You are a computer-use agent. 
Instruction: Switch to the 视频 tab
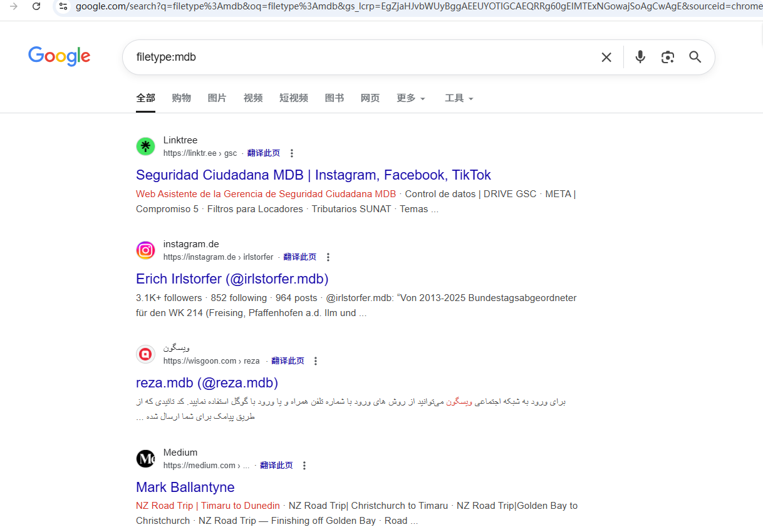click(253, 98)
